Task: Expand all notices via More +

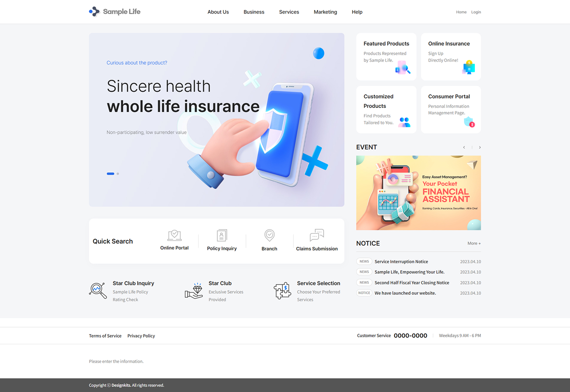Action: point(474,243)
